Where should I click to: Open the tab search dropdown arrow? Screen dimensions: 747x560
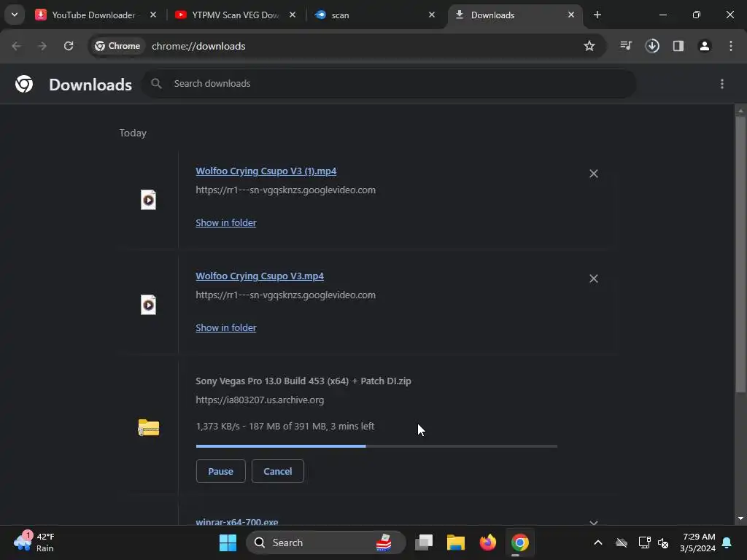[15, 15]
